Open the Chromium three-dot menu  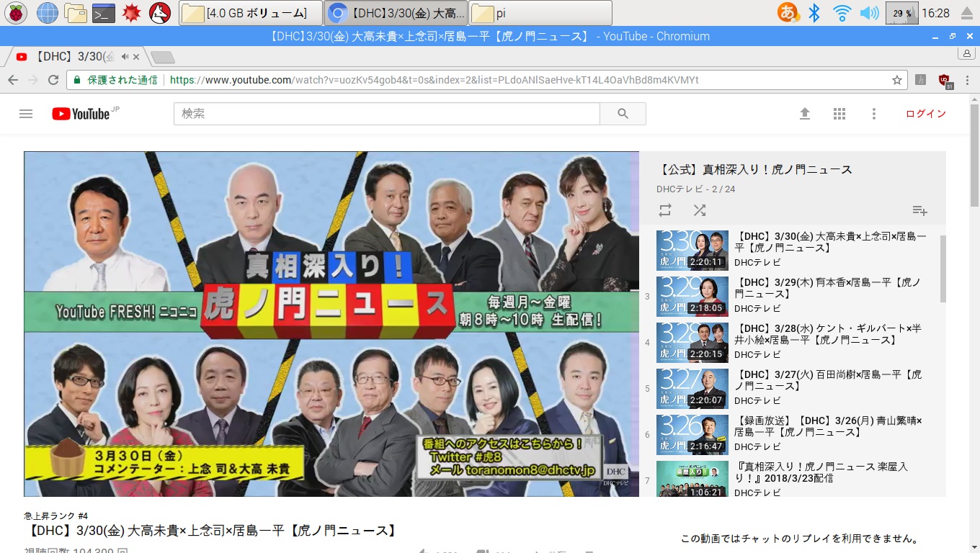point(966,80)
